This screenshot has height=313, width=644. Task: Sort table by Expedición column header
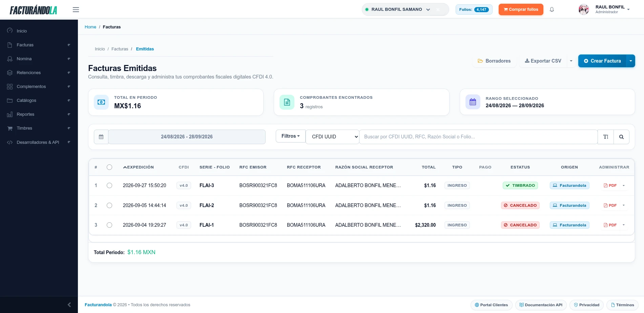coord(139,167)
